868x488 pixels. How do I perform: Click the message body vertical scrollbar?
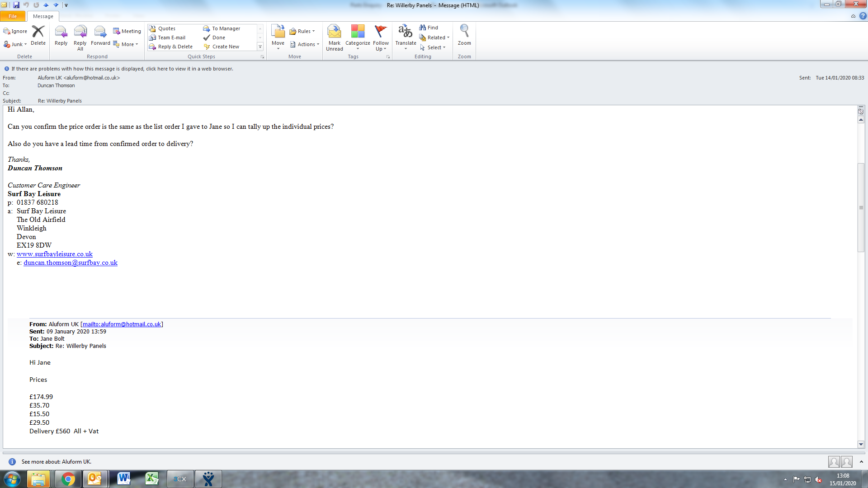coord(861,208)
